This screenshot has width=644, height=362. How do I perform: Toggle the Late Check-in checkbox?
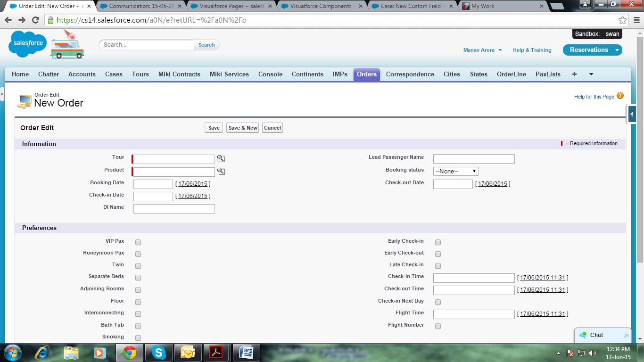point(438,266)
